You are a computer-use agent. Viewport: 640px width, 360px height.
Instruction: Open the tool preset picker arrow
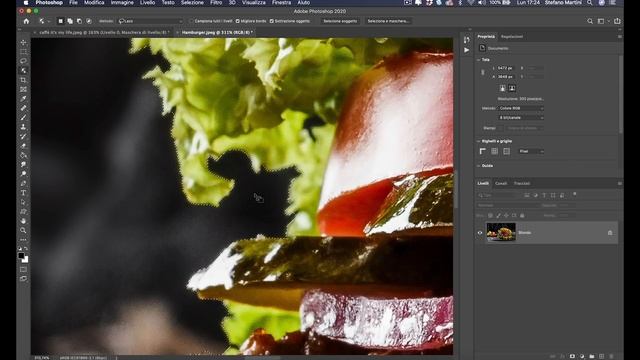(x=49, y=21)
